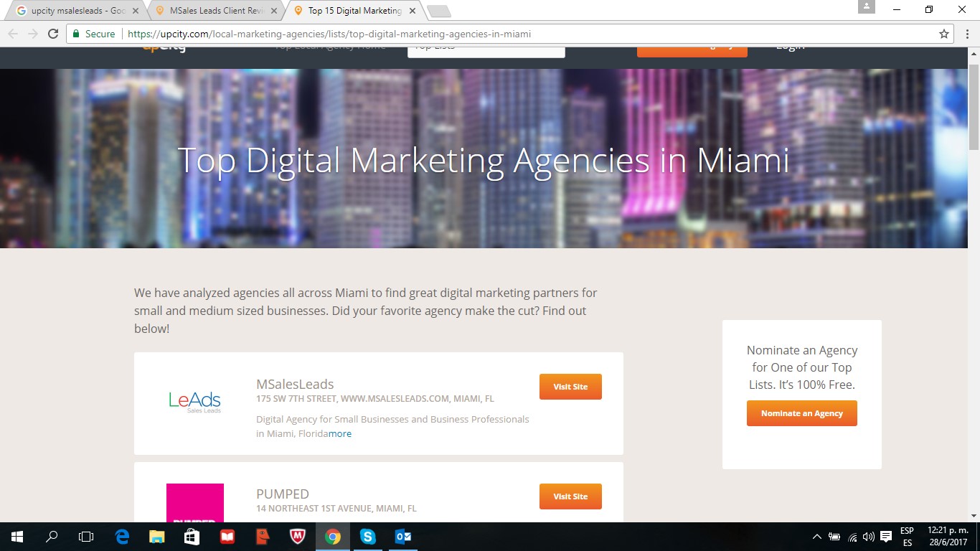
Task: Open the Windows Store taskbar icon
Action: pos(192,537)
